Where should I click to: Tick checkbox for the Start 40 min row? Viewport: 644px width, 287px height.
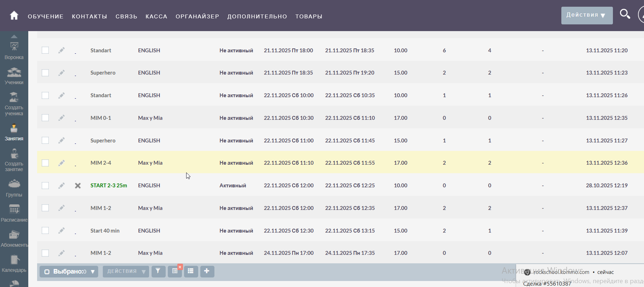click(x=45, y=230)
